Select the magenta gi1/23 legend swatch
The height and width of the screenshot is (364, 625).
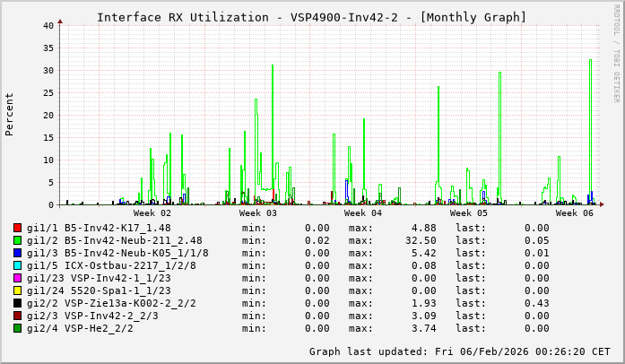pos(18,278)
